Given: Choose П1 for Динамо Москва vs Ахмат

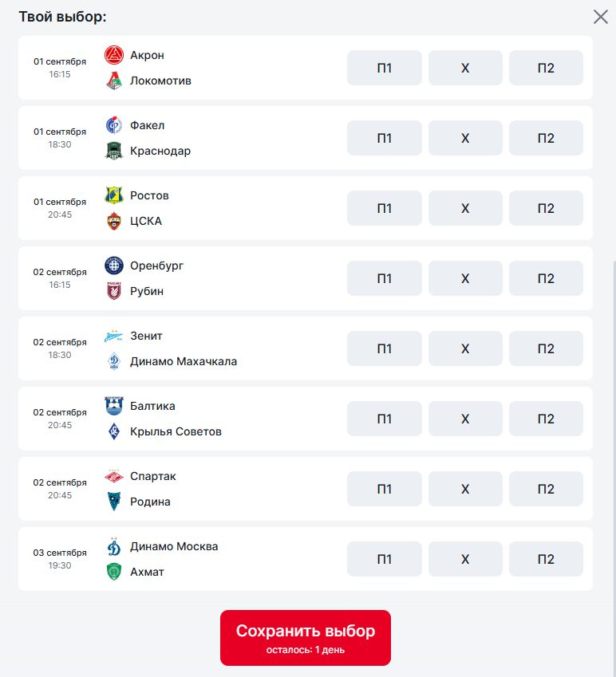Looking at the screenshot, I should tap(385, 559).
